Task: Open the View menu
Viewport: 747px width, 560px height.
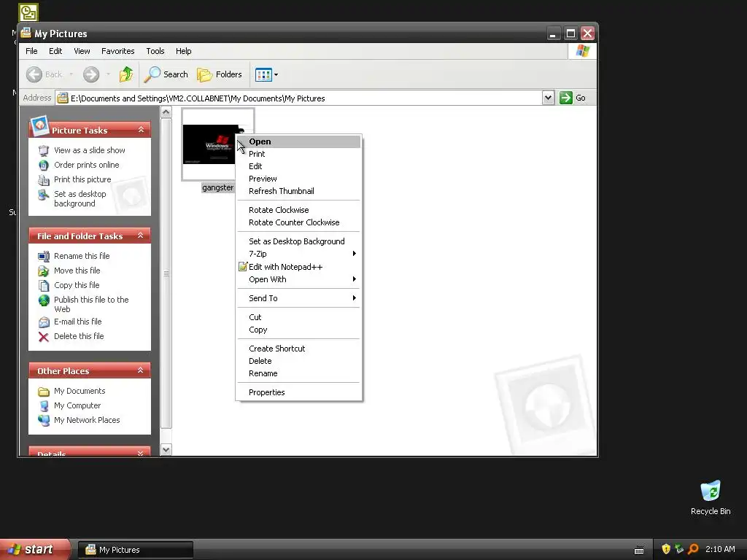Action: click(82, 51)
